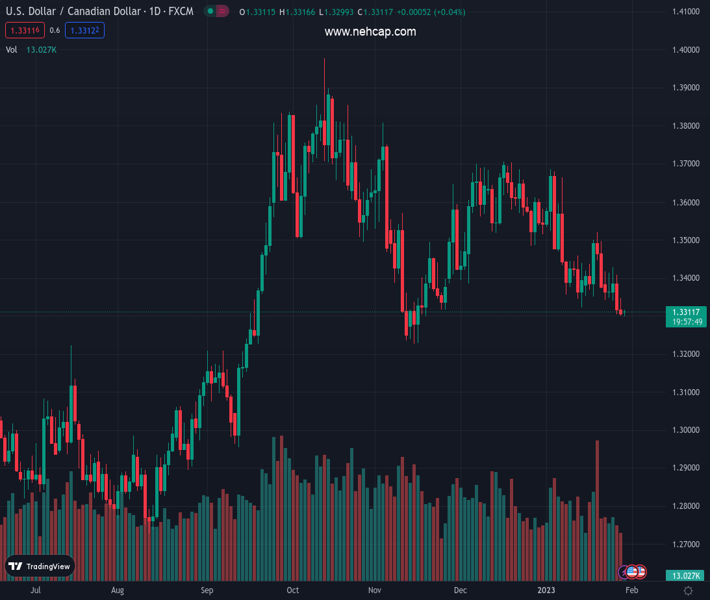Click the 1.35000 level on price scale
The height and width of the screenshot is (600, 710).
pyautogui.click(x=685, y=240)
